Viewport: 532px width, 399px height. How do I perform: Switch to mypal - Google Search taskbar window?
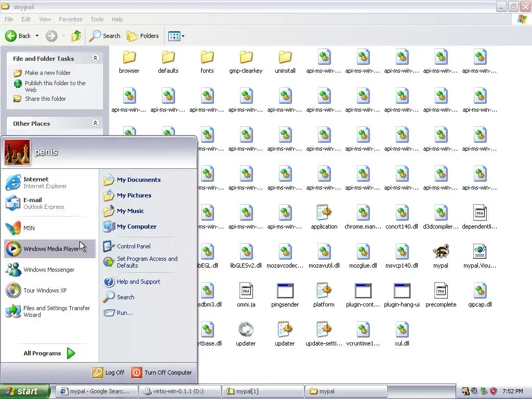click(x=97, y=391)
